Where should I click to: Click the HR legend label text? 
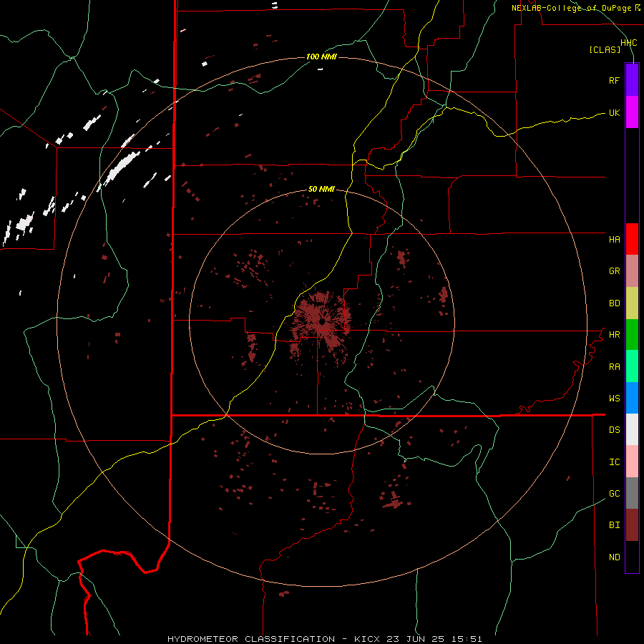coord(614,335)
